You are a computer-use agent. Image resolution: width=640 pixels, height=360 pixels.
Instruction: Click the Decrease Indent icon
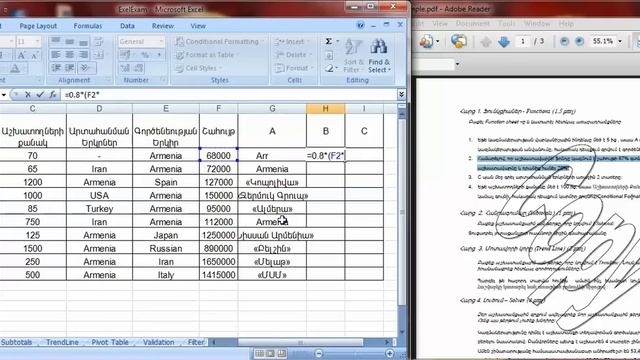(56, 68)
